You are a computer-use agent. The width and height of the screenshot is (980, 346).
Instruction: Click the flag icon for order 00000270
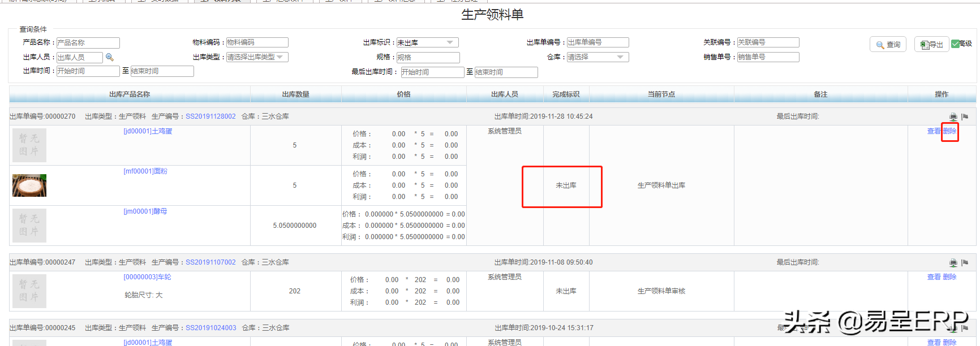coord(965,117)
